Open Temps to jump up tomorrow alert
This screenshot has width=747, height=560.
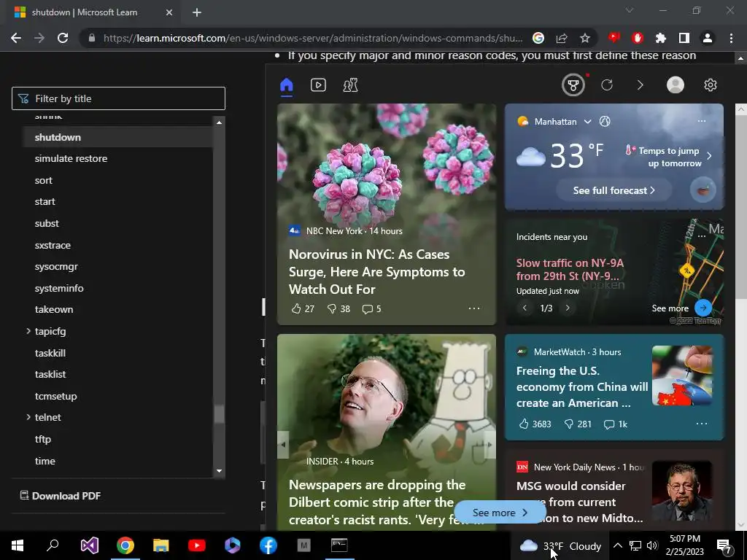(669, 157)
